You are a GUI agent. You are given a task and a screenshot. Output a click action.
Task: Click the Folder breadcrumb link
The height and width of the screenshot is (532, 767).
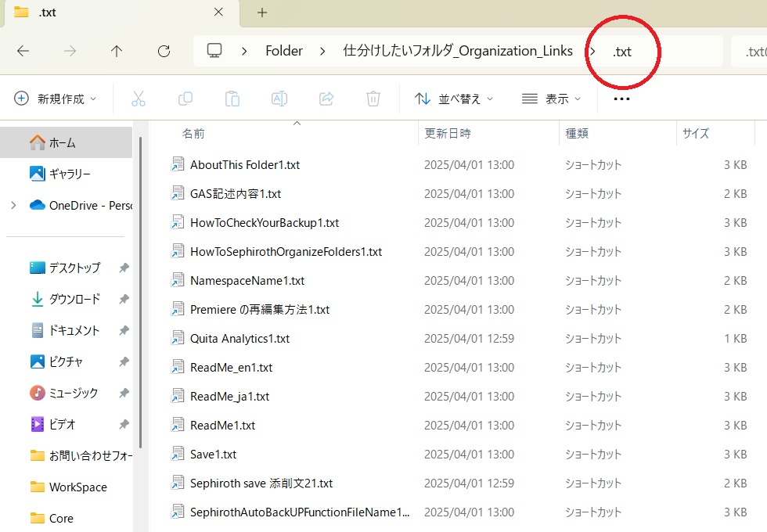coord(283,50)
